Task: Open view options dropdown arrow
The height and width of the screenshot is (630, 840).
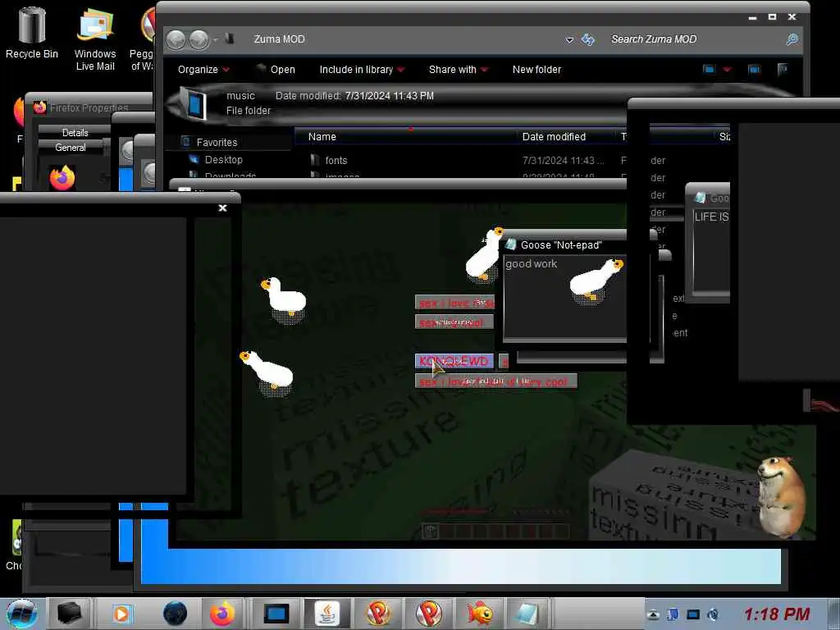Action: point(727,70)
